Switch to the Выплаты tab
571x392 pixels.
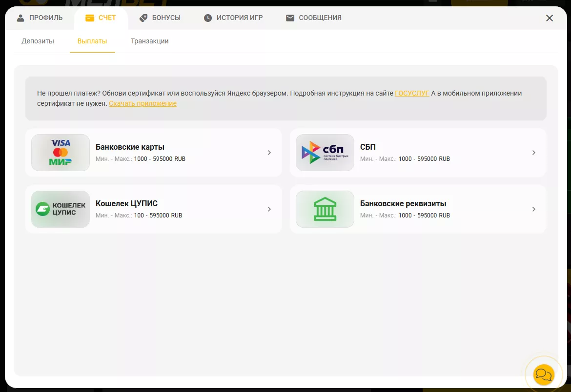click(x=92, y=41)
